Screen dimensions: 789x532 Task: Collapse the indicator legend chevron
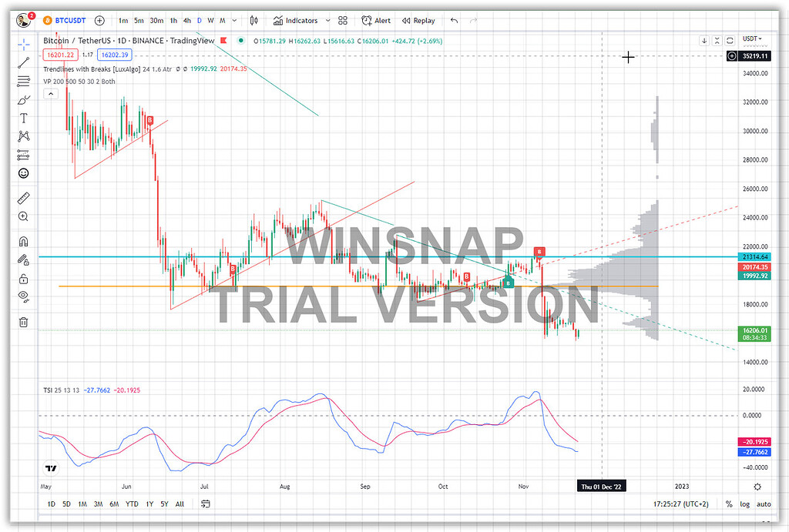(50, 94)
